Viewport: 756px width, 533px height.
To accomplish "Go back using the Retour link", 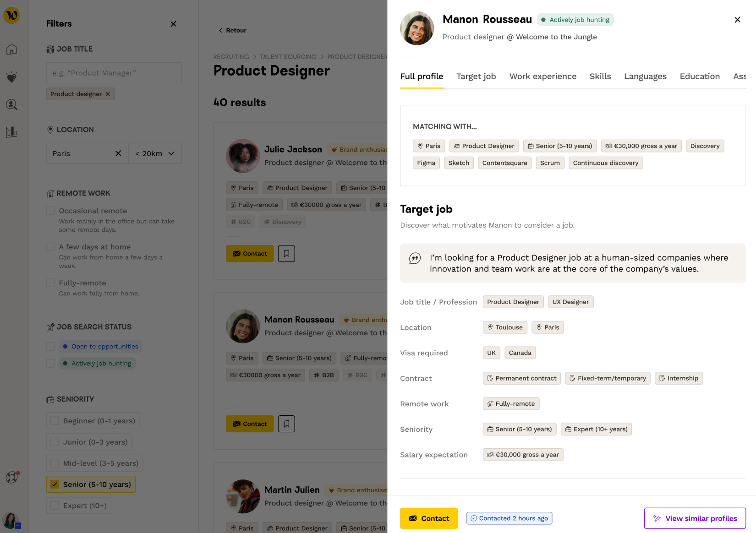I will pos(232,30).
